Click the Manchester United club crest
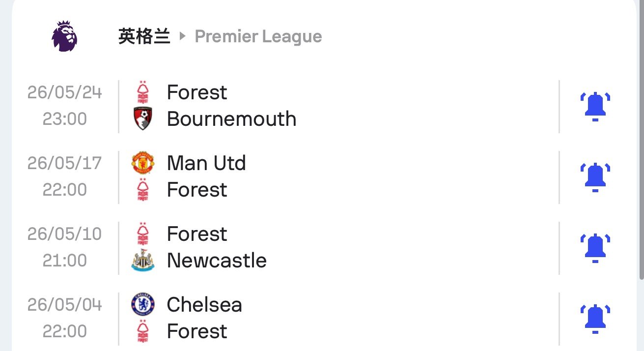This screenshot has width=644, height=351. coord(143,163)
